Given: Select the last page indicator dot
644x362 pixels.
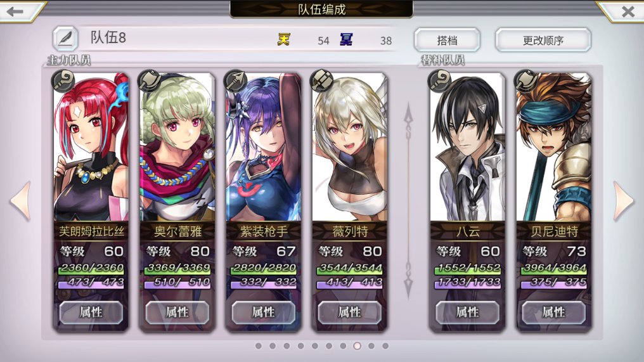Looking at the screenshot, I should [385, 346].
